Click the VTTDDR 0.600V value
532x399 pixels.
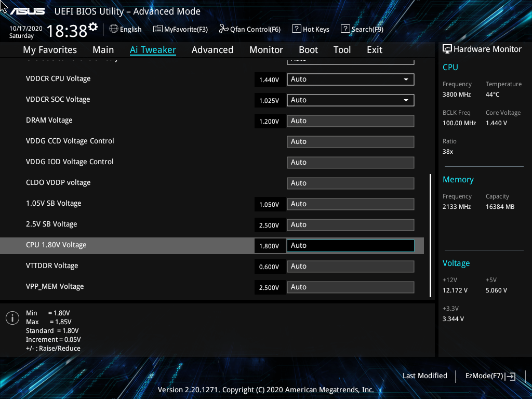pos(269,267)
